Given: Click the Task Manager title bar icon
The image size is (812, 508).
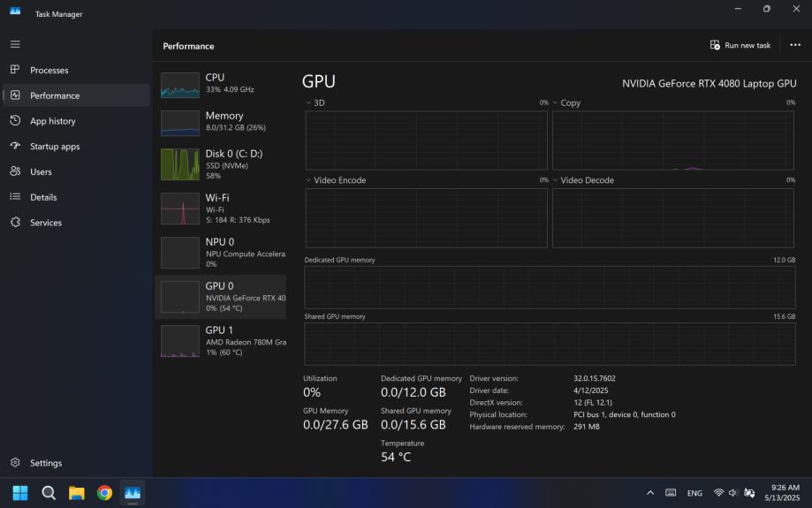Looking at the screenshot, I should pos(15,11).
